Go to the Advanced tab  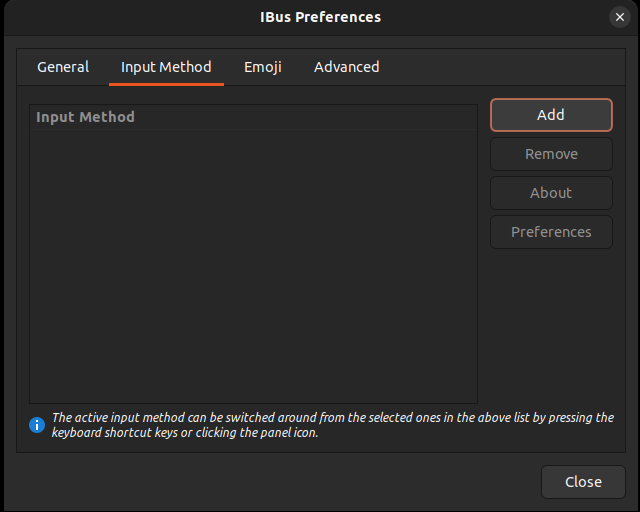pyautogui.click(x=347, y=67)
